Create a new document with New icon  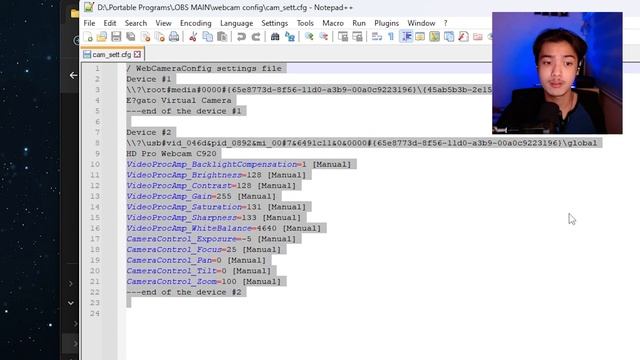pos(88,37)
